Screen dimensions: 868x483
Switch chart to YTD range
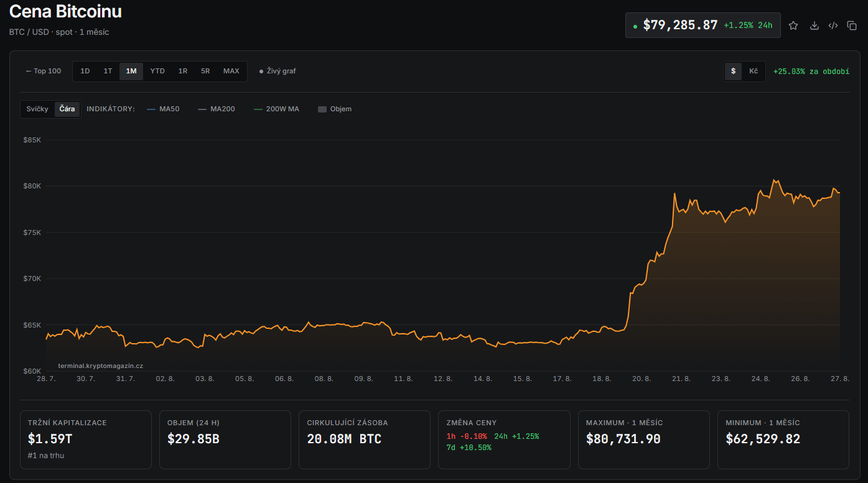158,71
